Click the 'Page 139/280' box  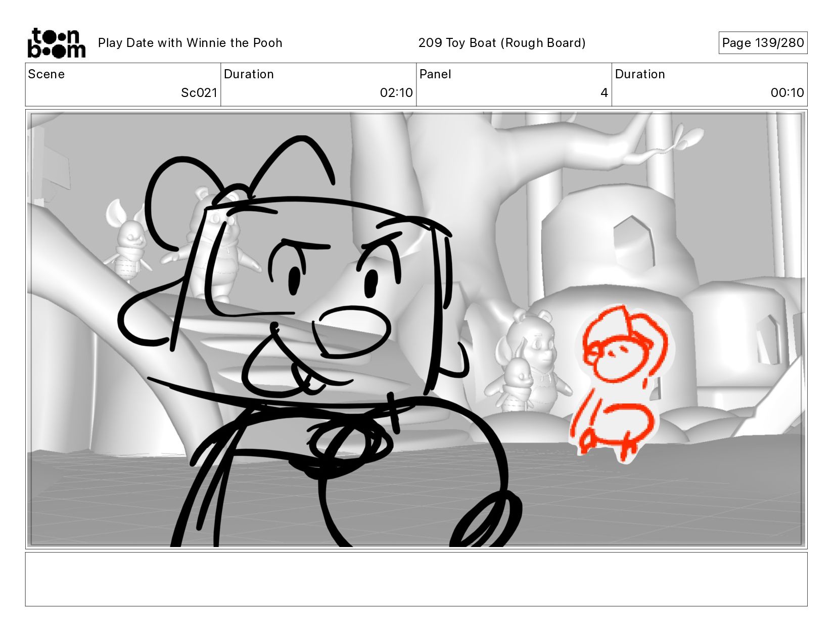coord(763,43)
